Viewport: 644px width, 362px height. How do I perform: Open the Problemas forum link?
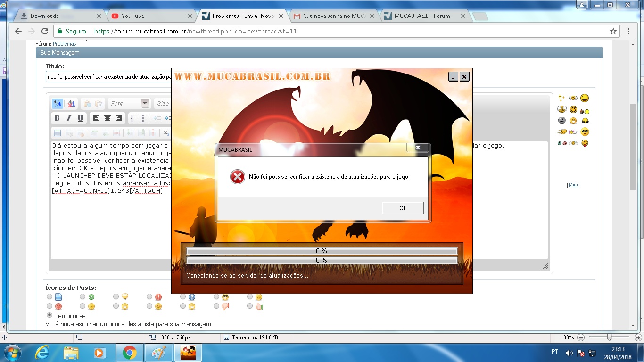[64, 44]
